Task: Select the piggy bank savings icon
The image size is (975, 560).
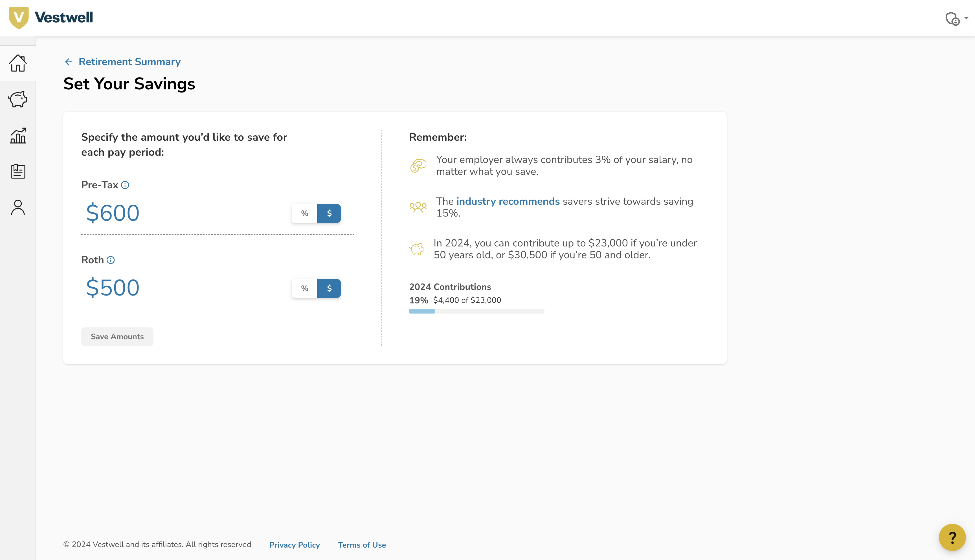Action: [x=18, y=99]
